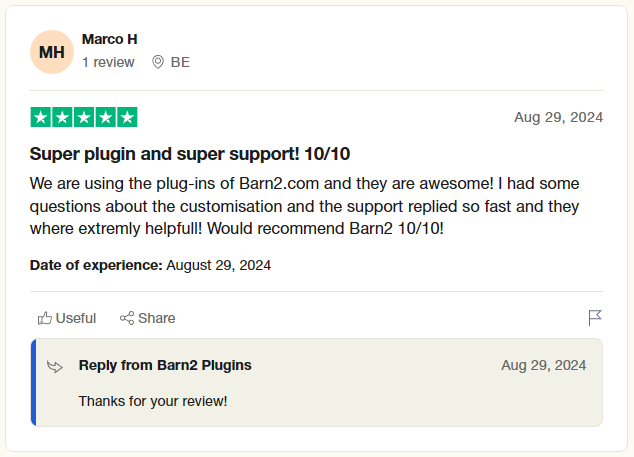634x457 pixels.
Task: Click the BE country code
Action: click(x=180, y=62)
